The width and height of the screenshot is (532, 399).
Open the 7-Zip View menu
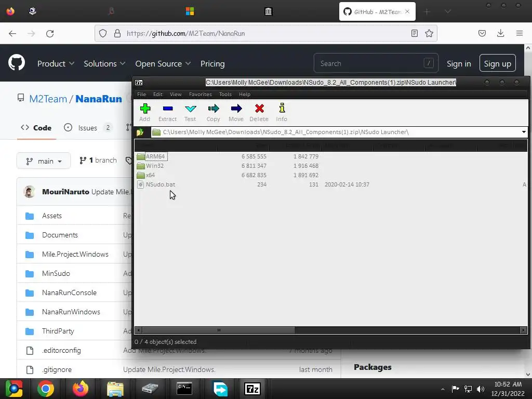[176, 95]
